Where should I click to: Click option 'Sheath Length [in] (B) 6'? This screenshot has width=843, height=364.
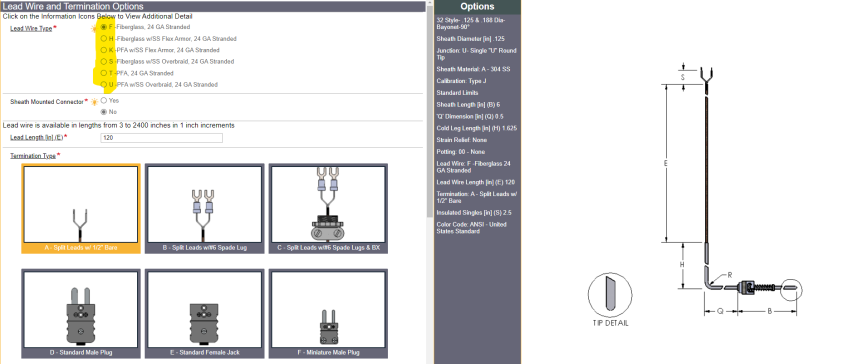tap(468, 105)
